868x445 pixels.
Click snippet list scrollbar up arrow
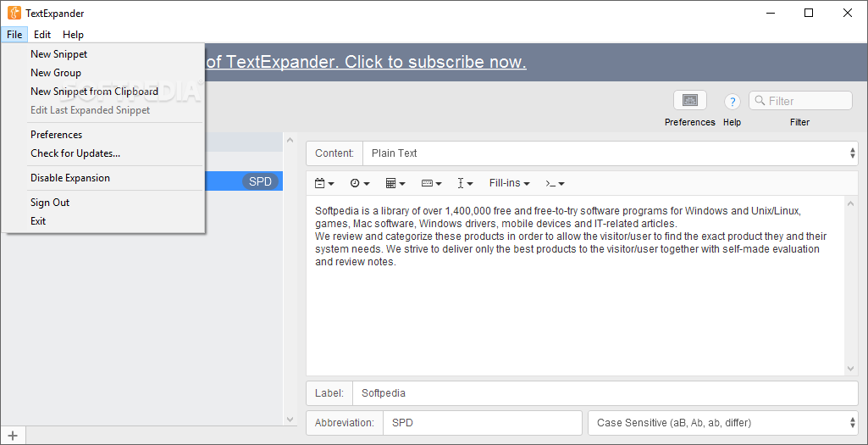click(290, 141)
